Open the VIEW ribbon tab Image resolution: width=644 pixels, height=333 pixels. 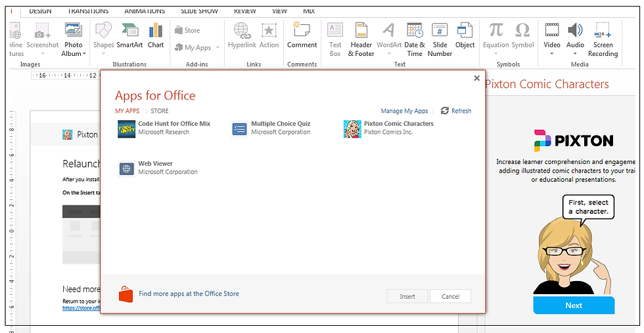279,11
